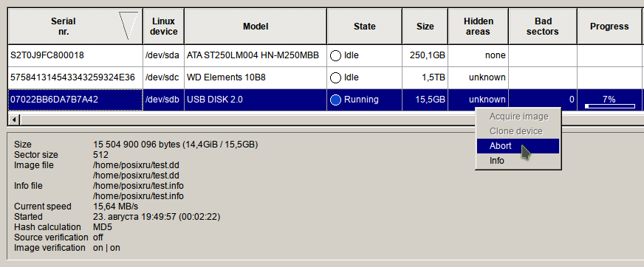644x267 pixels.
Task: Select the WD Elements 10B8 device row
Action: [x=324, y=77]
